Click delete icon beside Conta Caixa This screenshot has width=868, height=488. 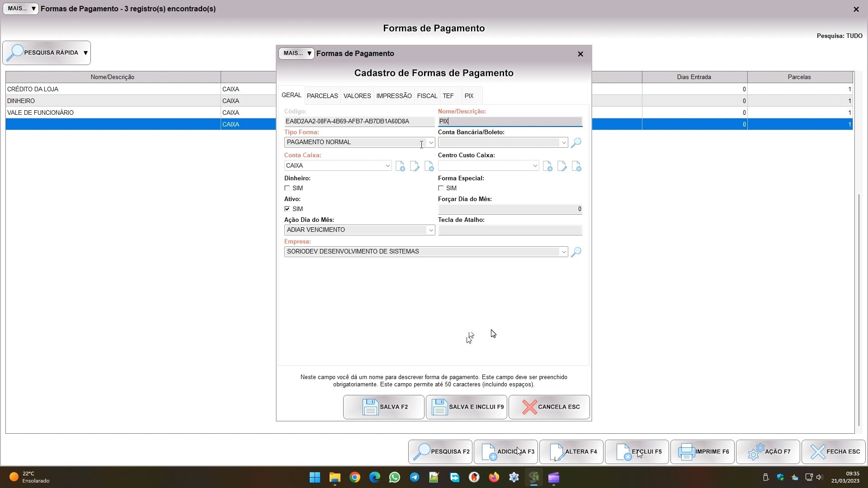(x=429, y=166)
